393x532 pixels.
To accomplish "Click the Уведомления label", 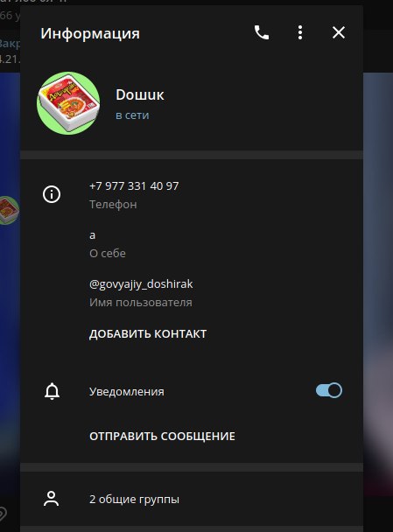I will pos(127,391).
